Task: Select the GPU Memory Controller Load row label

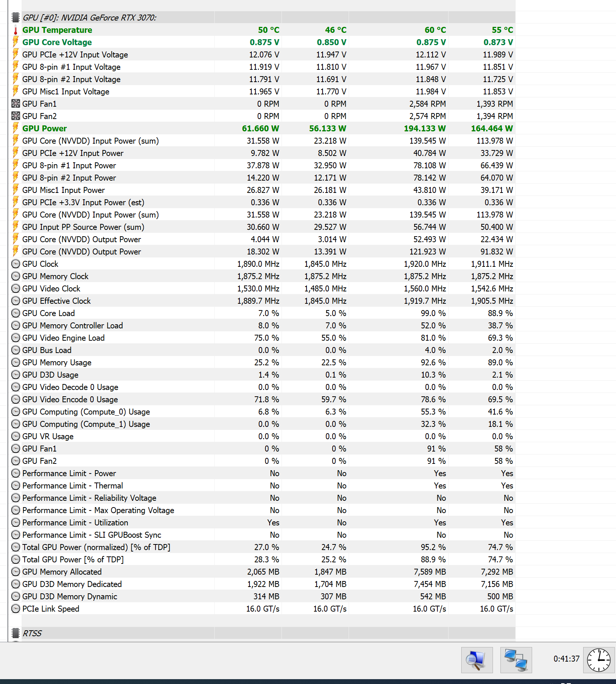Action: (x=72, y=325)
